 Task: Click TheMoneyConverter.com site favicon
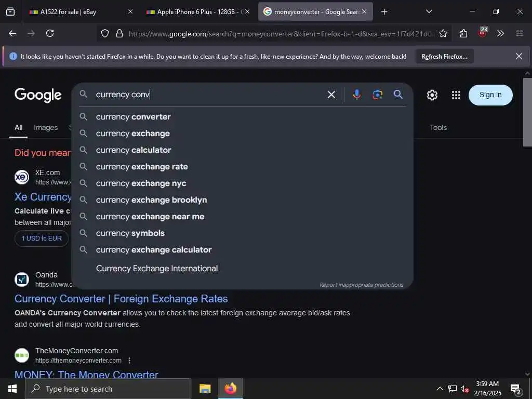click(x=22, y=355)
